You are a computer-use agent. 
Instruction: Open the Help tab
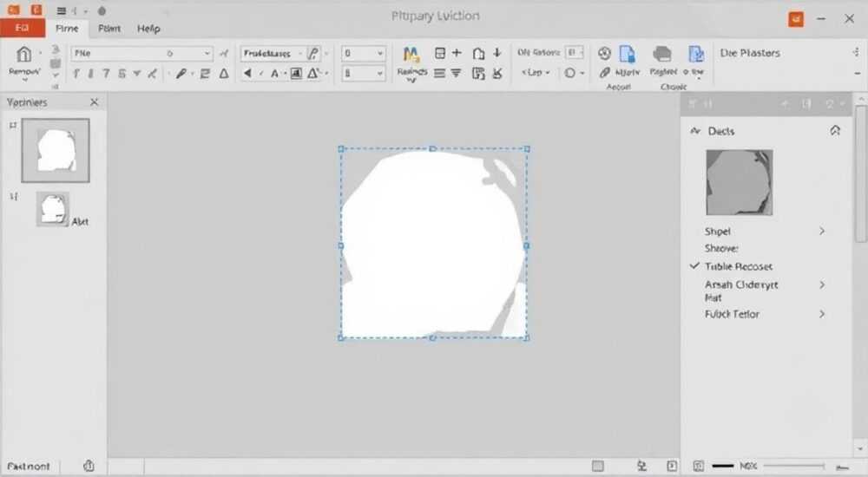148,29
